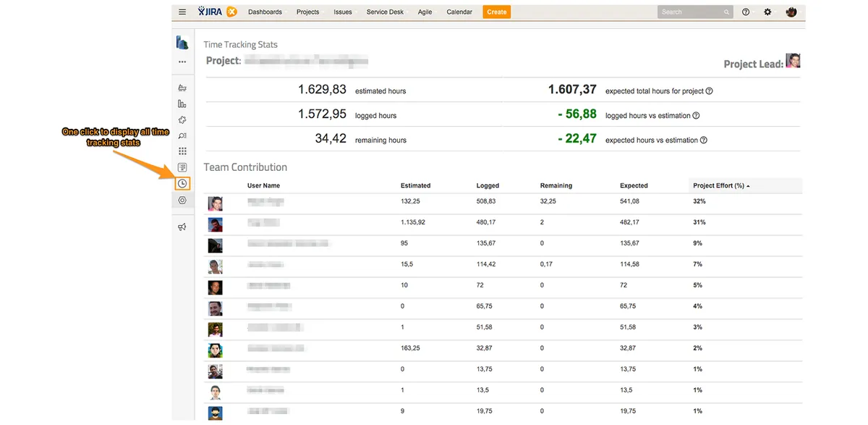Click the search magnifier icon

tap(727, 12)
